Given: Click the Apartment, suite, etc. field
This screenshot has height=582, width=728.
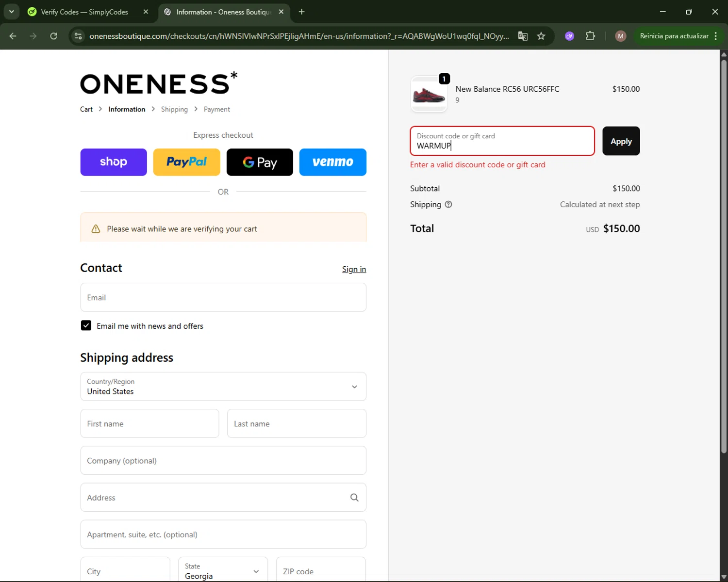Looking at the screenshot, I should [x=223, y=534].
